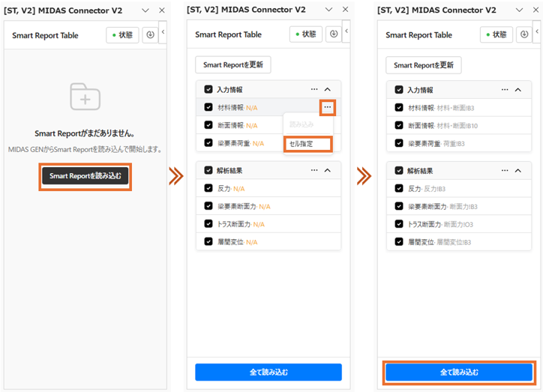Toggle 反力 N/A checkbox

click(x=208, y=188)
